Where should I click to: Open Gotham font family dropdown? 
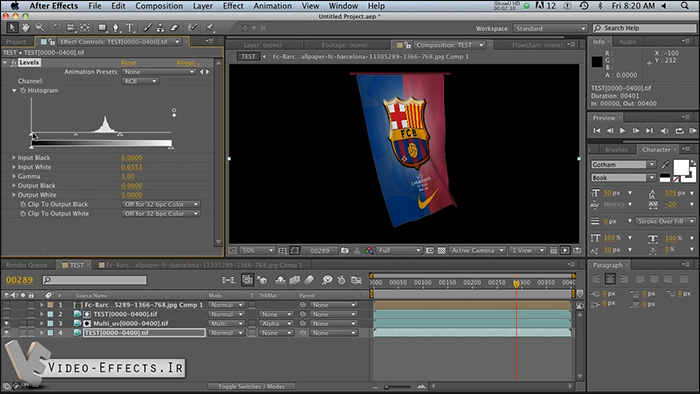point(623,165)
